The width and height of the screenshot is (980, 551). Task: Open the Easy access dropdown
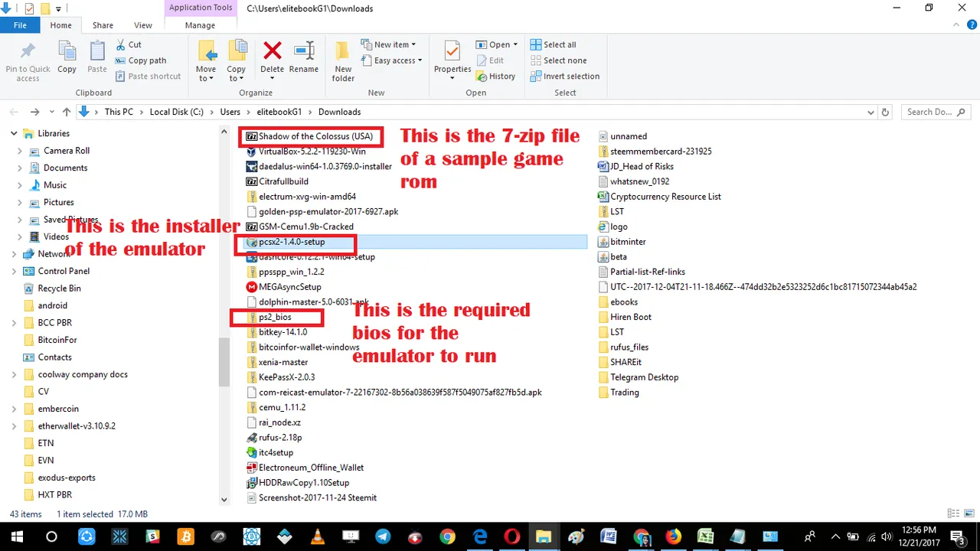(392, 60)
